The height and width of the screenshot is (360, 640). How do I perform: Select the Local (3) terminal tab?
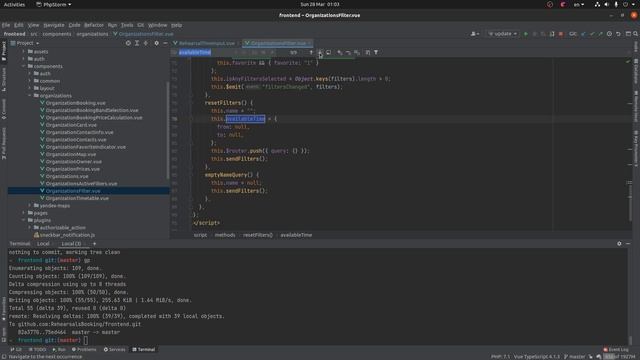pyautogui.click(x=71, y=244)
